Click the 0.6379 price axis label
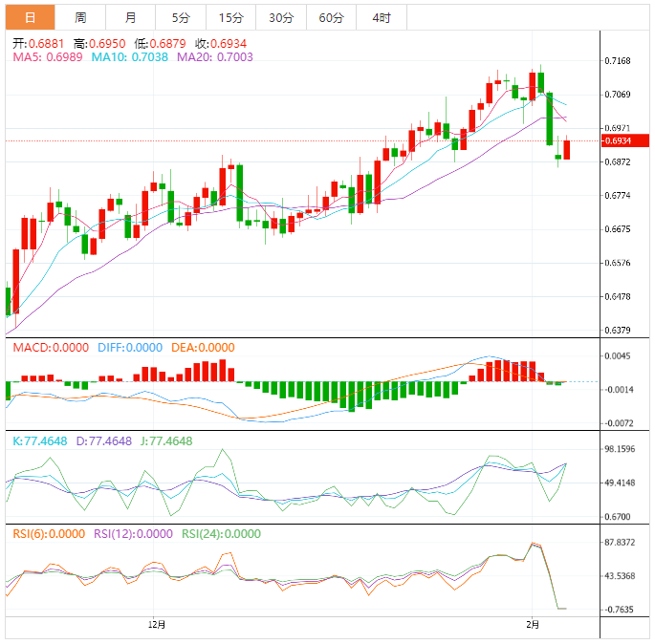655x644 pixels. pos(618,331)
